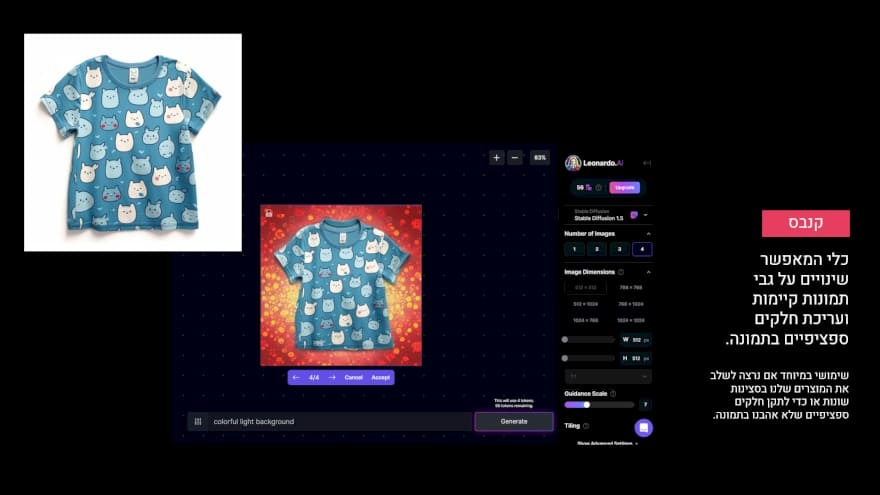Screen dimensions: 880x495
Task: Open the aspect ratio dropdown below height
Action: coord(608,376)
